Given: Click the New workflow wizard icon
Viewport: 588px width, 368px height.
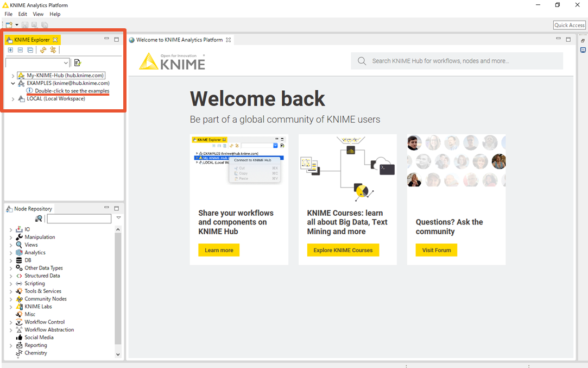Looking at the screenshot, I should 9,25.
